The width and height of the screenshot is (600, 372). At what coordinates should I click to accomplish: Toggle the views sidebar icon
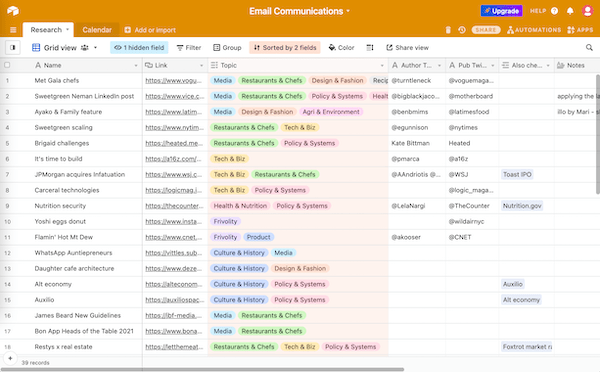(13, 47)
